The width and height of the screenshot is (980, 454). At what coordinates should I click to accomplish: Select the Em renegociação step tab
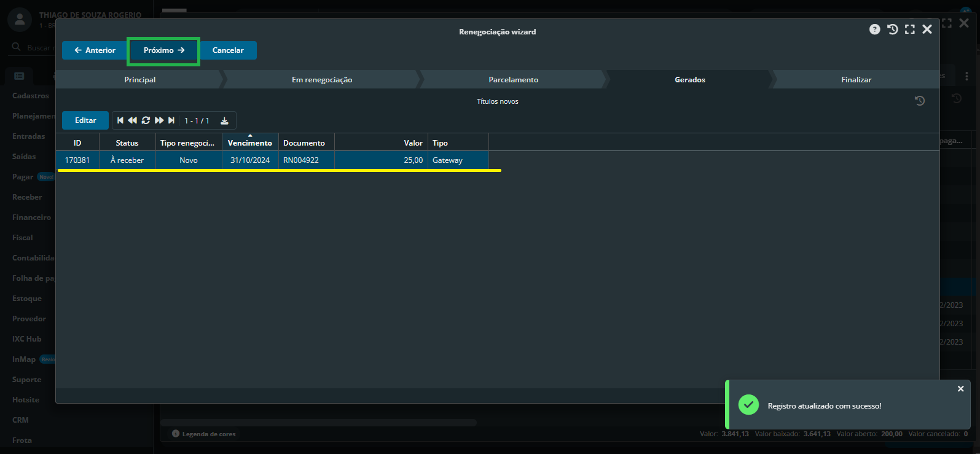(x=321, y=80)
